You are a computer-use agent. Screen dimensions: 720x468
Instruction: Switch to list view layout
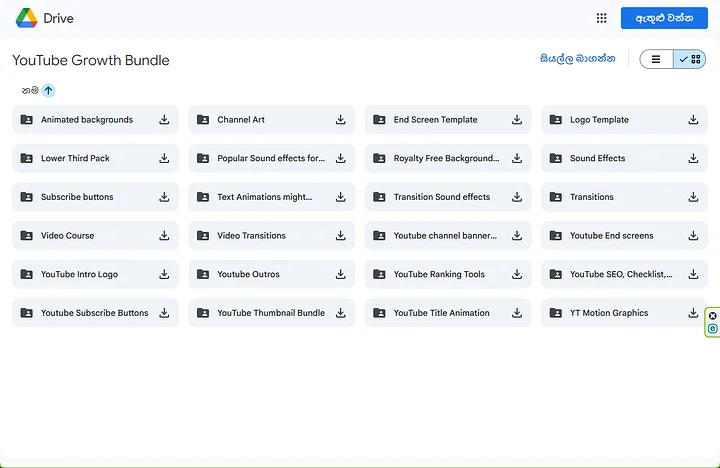coord(656,59)
